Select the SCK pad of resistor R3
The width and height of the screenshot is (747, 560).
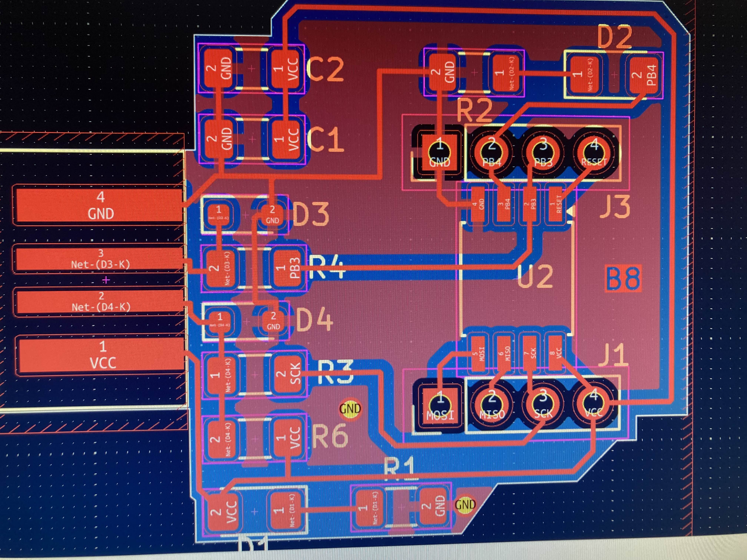(x=288, y=374)
